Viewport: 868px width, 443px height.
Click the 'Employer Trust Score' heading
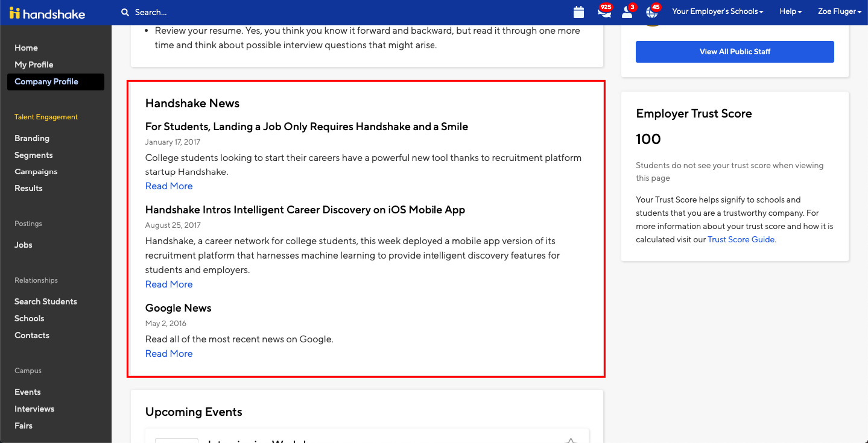(694, 113)
